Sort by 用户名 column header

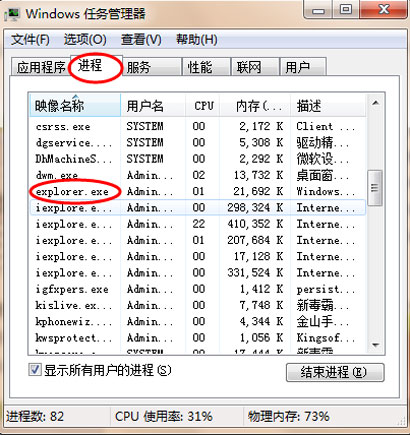(x=153, y=106)
